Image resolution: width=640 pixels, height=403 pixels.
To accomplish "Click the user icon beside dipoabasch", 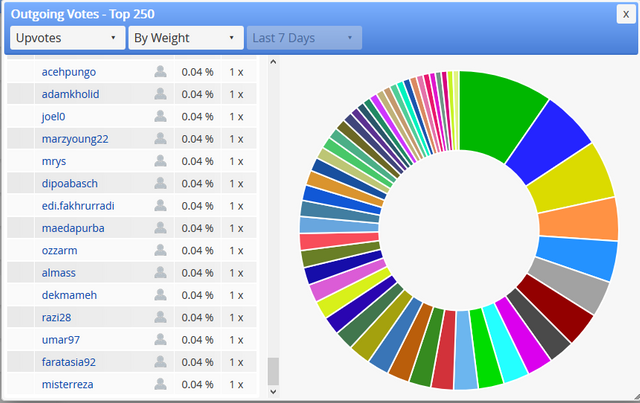I will 160,183.
